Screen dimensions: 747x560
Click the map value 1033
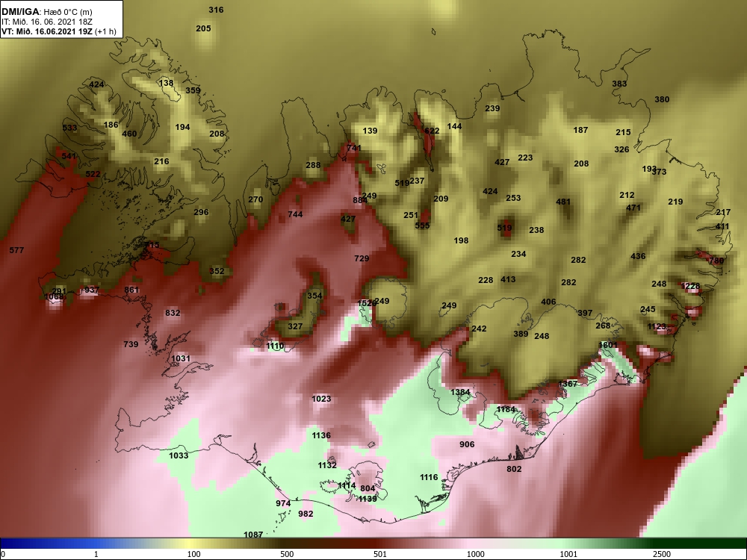[x=179, y=455]
